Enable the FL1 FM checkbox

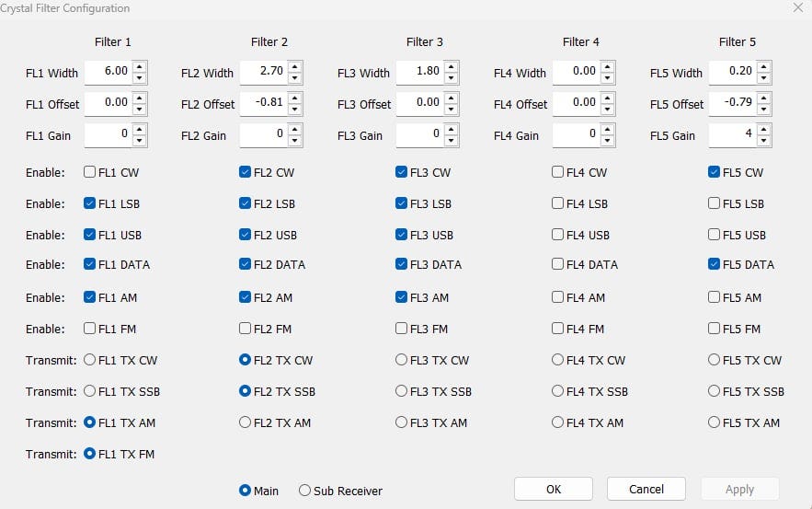(89, 328)
